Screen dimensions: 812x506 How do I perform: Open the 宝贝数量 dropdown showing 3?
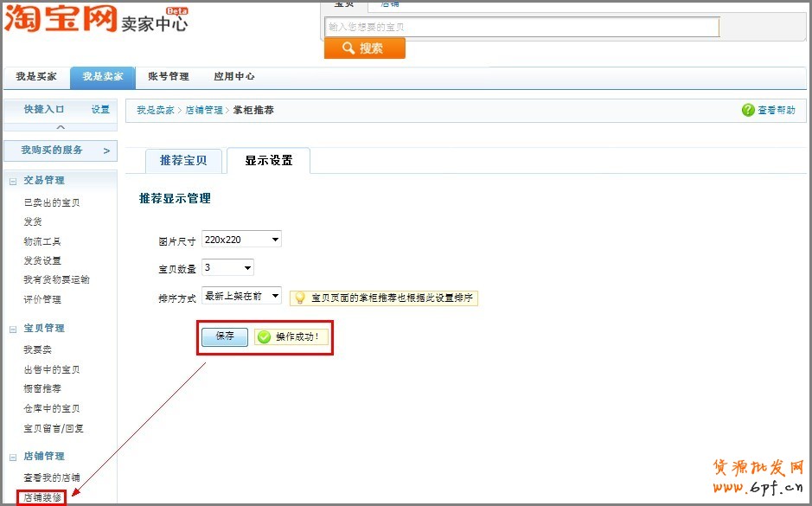[x=227, y=268]
